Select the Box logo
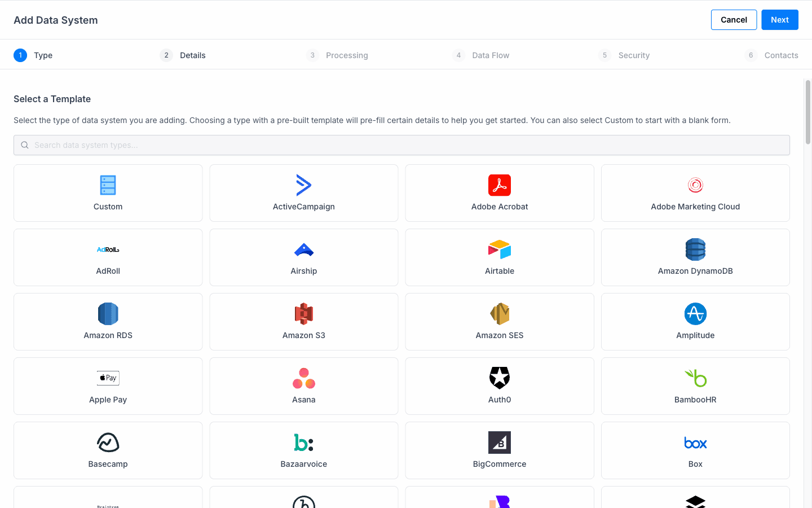The image size is (812, 508). 695,443
